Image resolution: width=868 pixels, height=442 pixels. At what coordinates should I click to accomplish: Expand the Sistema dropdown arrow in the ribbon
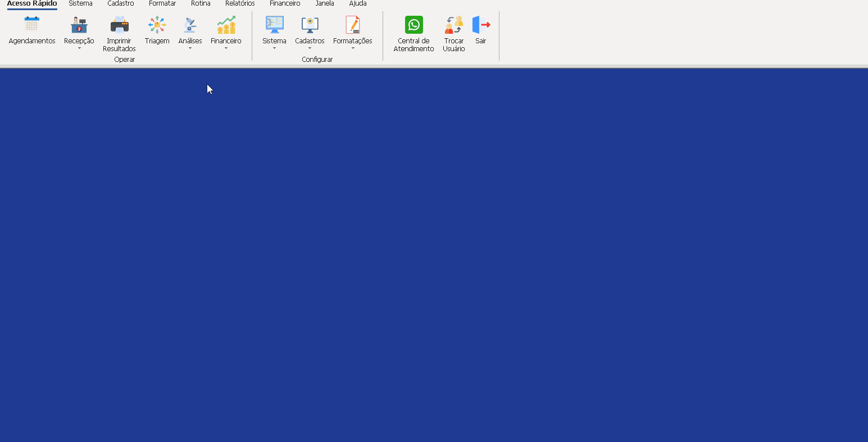coord(274,48)
